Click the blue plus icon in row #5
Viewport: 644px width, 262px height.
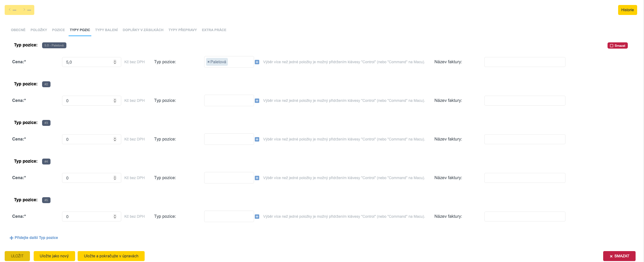pyautogui.click(x=257, y=217)
